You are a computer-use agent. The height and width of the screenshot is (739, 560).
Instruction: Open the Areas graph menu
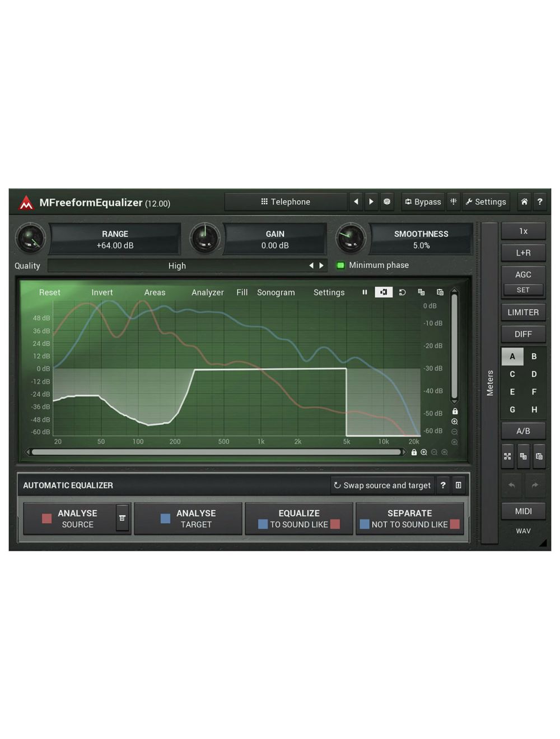point(155,292)
